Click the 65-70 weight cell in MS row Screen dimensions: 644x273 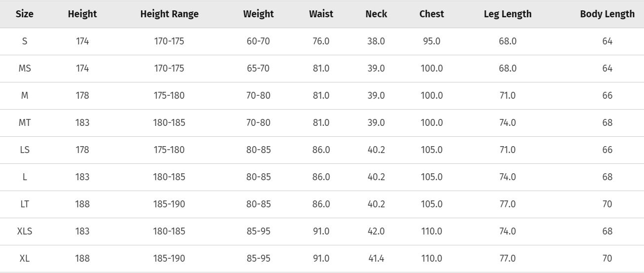click(x=258, y=68)
